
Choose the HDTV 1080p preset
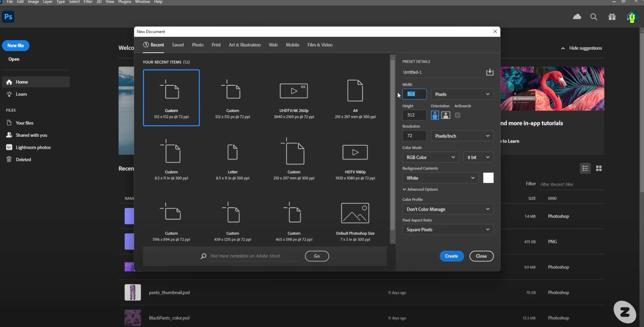(355, 159)
